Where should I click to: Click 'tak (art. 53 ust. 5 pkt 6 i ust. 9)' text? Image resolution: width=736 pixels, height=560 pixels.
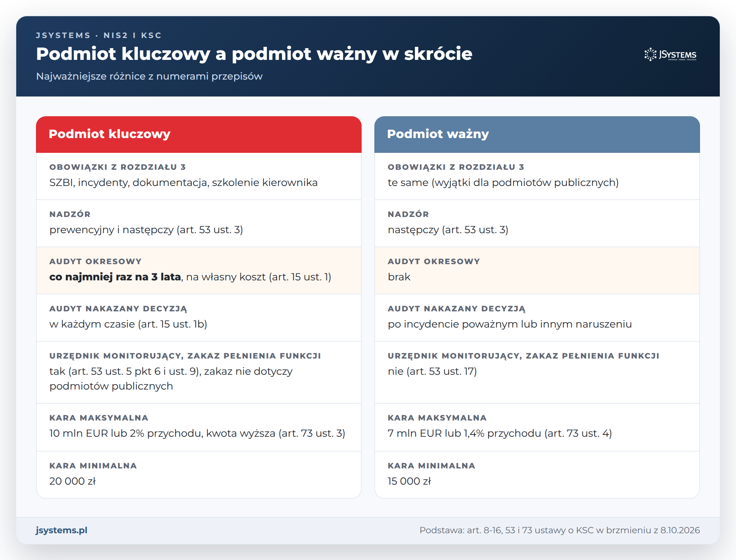pos(125,371)
